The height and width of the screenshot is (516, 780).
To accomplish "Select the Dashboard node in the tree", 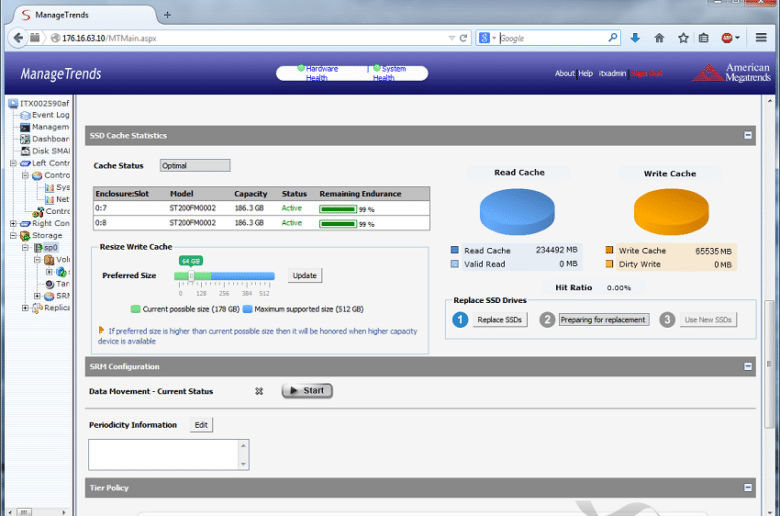I will point(50,139).
